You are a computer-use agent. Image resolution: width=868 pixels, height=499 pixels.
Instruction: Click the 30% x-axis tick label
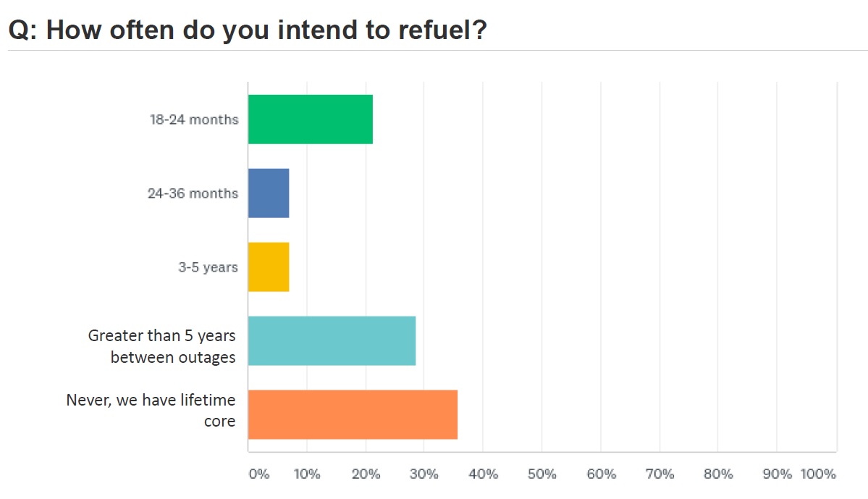pos(424,474)
